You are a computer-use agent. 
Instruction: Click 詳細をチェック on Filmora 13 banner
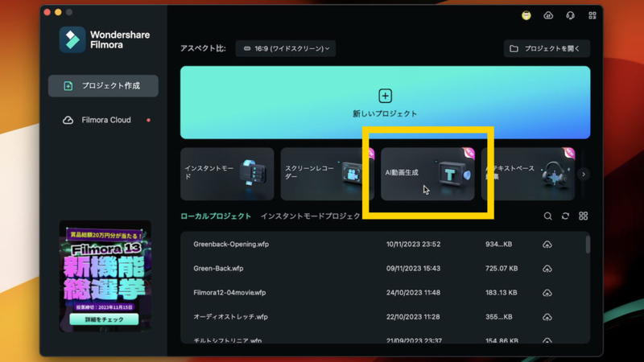(105, 319)
